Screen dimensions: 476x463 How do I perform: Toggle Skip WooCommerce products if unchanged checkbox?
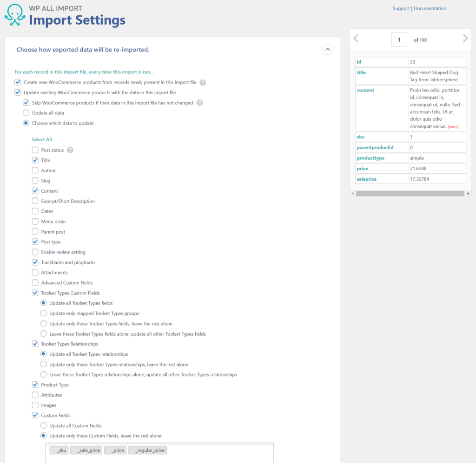pyautogui.click(x=26, y=103)
